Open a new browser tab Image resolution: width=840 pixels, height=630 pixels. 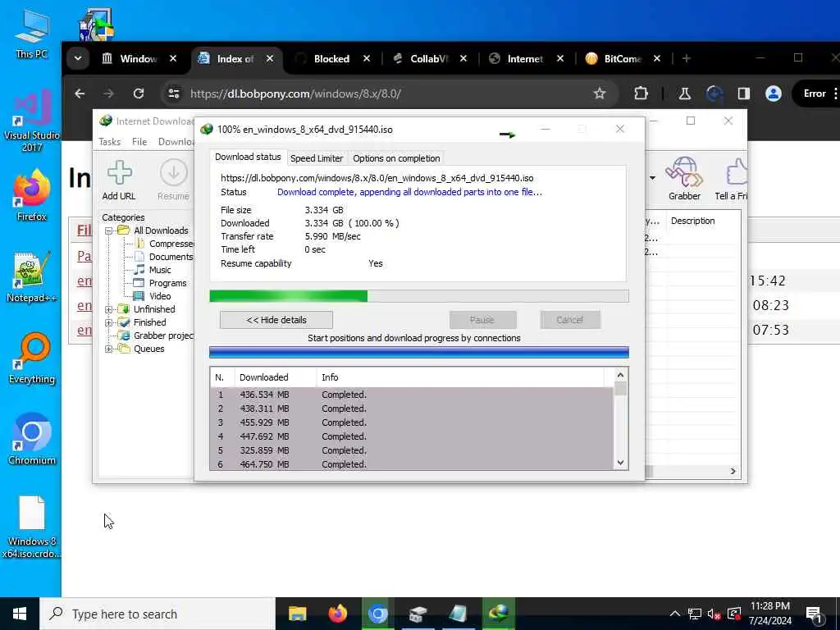[687, 58]
